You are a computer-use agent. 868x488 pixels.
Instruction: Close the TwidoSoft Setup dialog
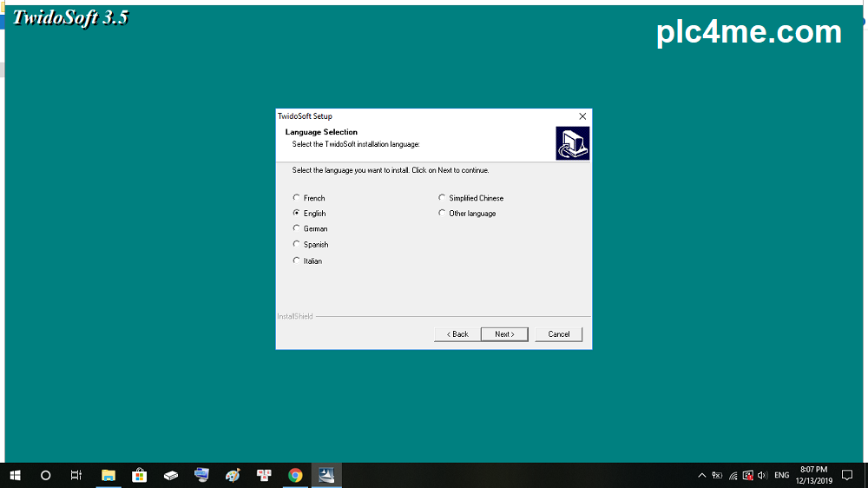tap(582, 116)
